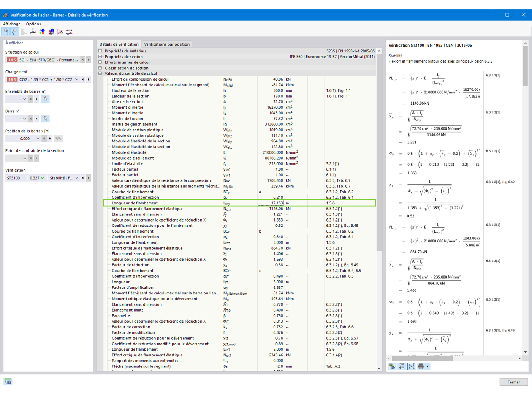Screen dimensions: 532x399
Task: Click the 0,00 units icon at bottom left
Action: point(8,382)
